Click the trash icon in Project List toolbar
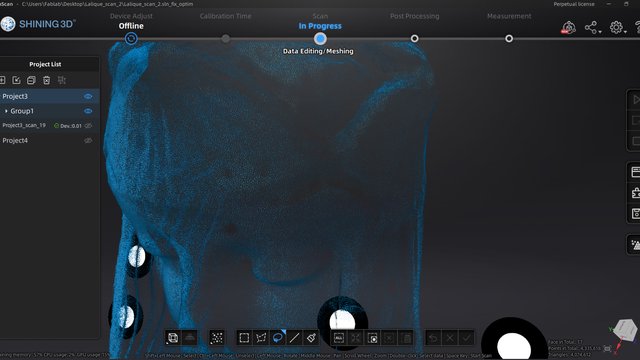 click(x=47, y=80)
